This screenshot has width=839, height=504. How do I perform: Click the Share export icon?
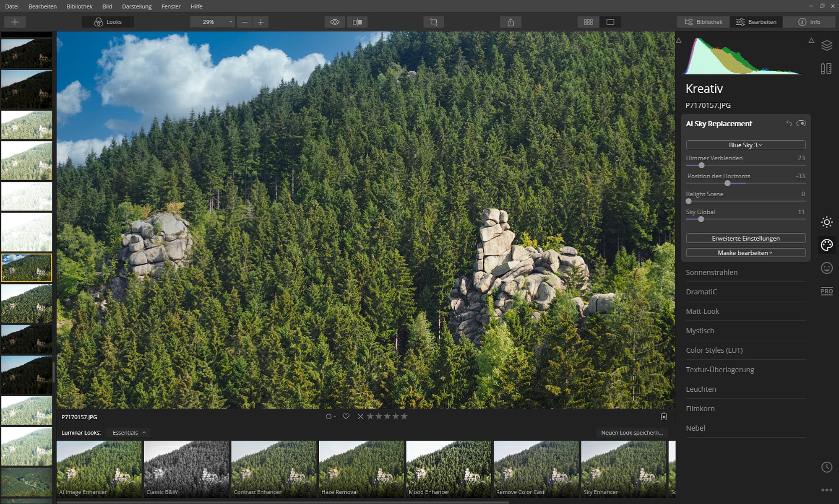click(511, 22)
